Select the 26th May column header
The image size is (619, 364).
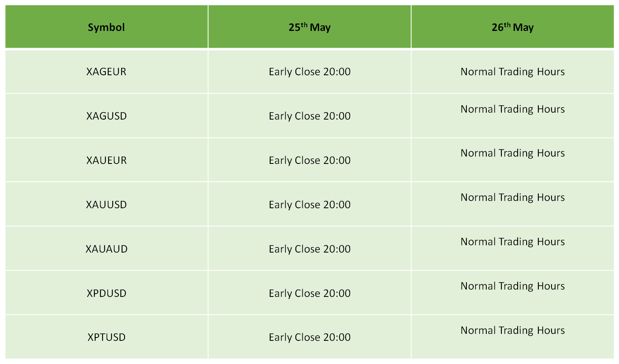pyautogui.click(x=512, y=27)
